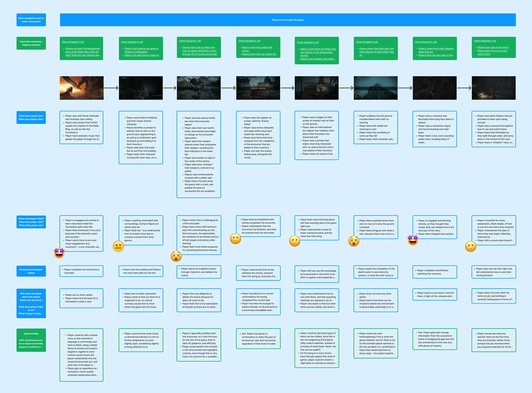Select the green 'Opportunities' row label
The height and width of the screenshot is (393, 532).
[x=31, y=340]
